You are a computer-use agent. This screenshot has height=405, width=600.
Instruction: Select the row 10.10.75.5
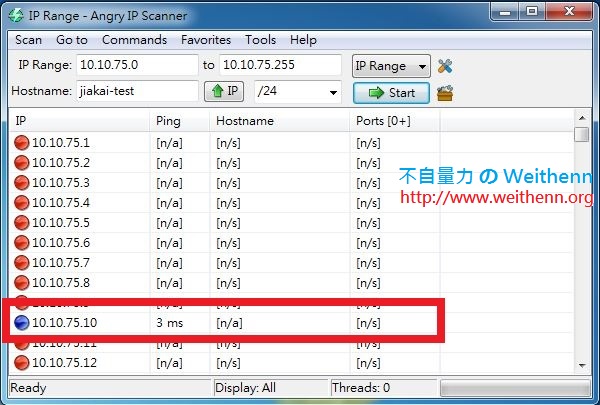[x=292, y=222]
